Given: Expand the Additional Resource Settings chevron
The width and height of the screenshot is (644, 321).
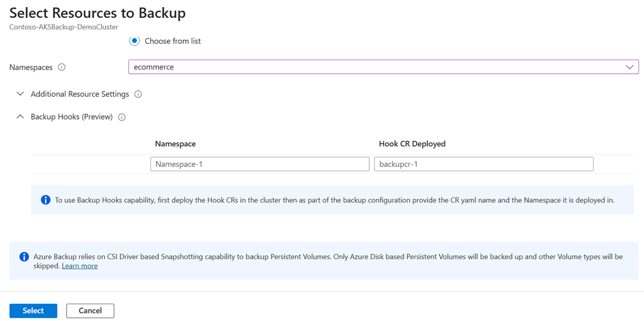Looking at the screenshot, I should (20, 94).
